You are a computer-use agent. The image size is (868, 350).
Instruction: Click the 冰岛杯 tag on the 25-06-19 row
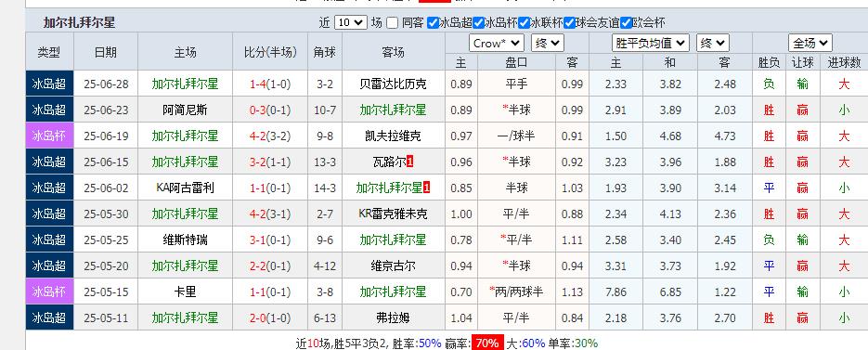click(49, 136)
